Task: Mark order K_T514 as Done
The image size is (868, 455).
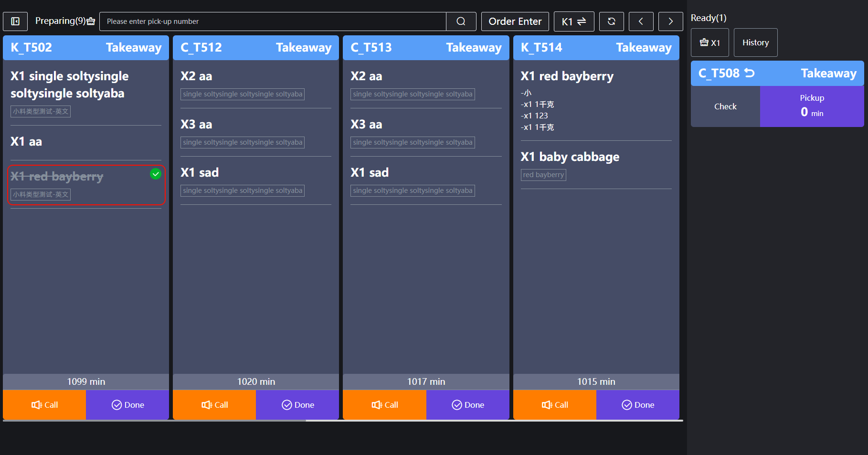Action: (x=637, y=405)
